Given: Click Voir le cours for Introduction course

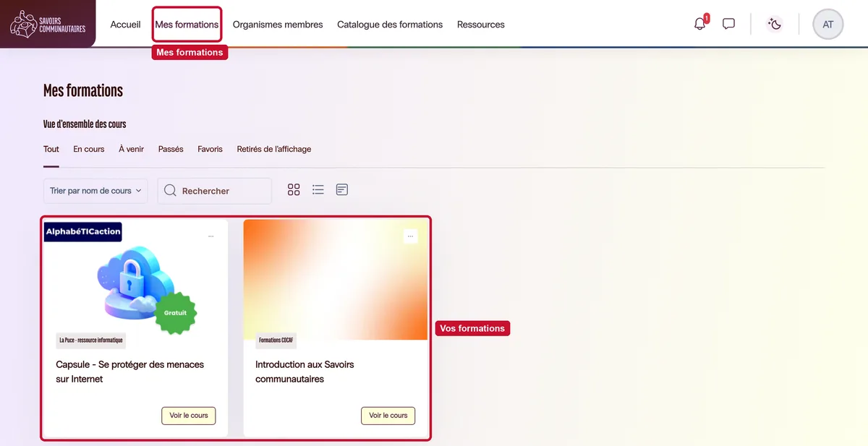Looking at the screenshot, I should [x=388, y=416].
